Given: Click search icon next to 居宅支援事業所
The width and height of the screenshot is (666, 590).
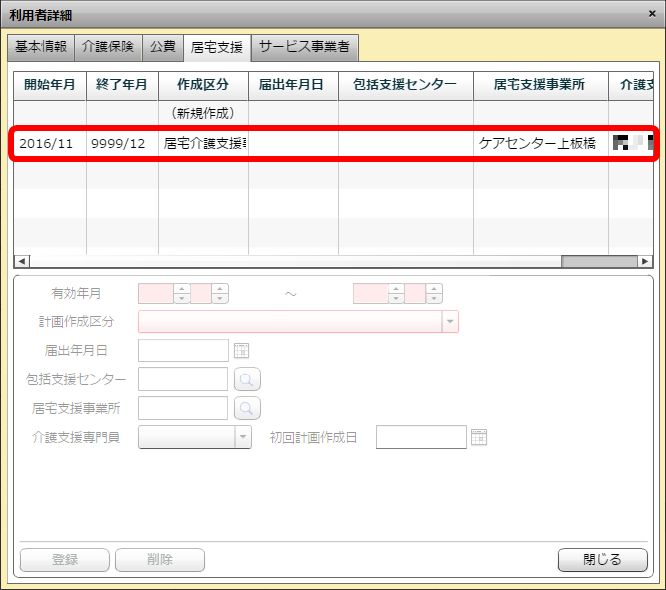Looking at the screenshot, I should coord(247,408).
